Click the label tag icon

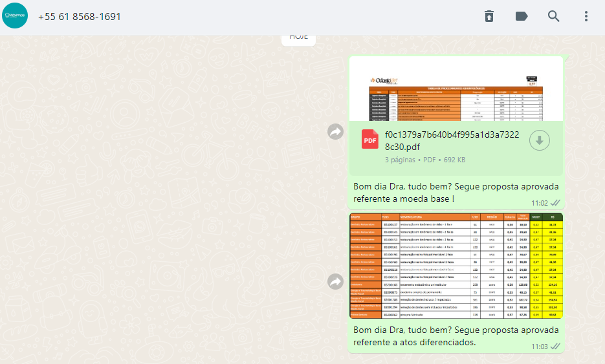pos(522,16)
